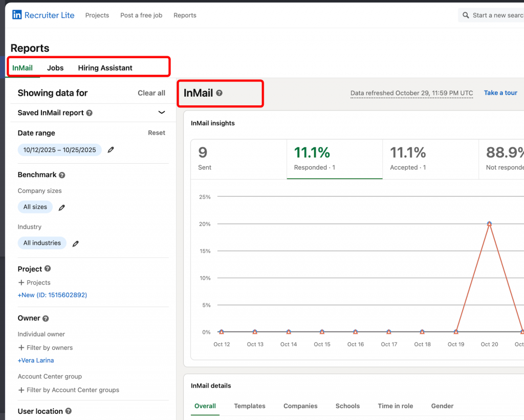Click the Project help icon

[x=47, y=269]
